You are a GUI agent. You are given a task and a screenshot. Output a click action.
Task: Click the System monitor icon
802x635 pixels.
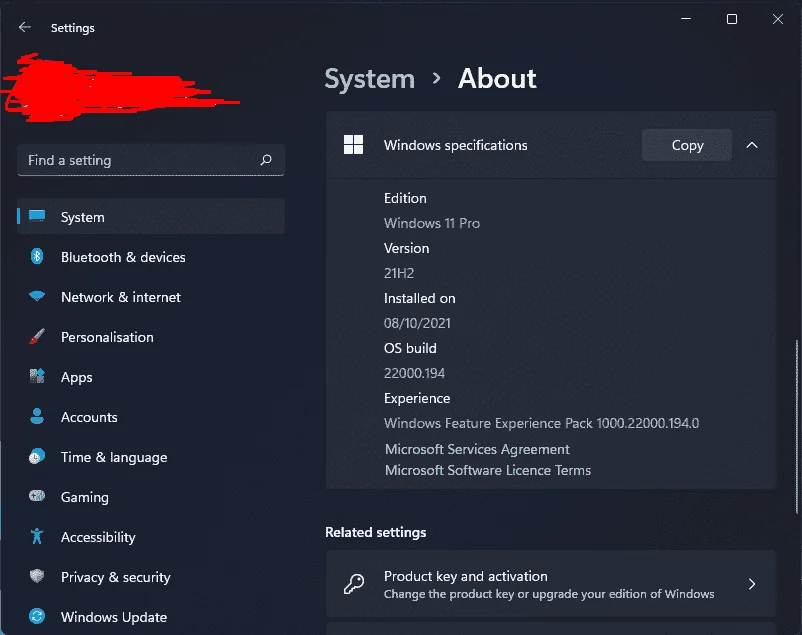(37, 216)
